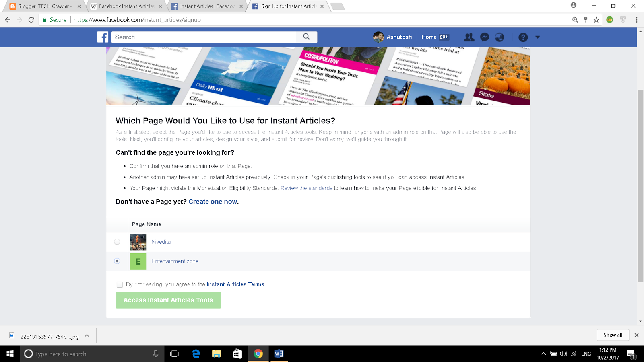Open the Notifications globe
Viewport: 644px width, 362px height.
click(x=500, y=37)
